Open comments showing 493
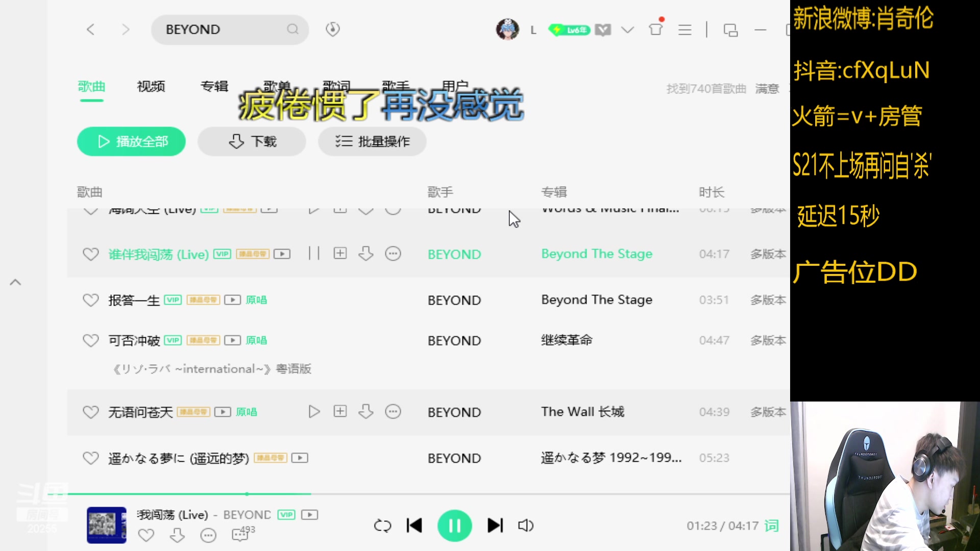Viewport: 980px width, 551px height. pyautogui.click(x=243, y=534)
